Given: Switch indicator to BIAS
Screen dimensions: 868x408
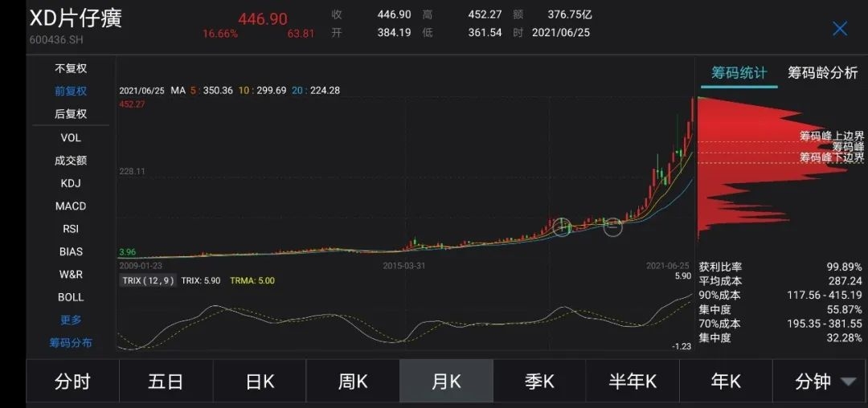Looking at the screenshot, I should [71, 251].
